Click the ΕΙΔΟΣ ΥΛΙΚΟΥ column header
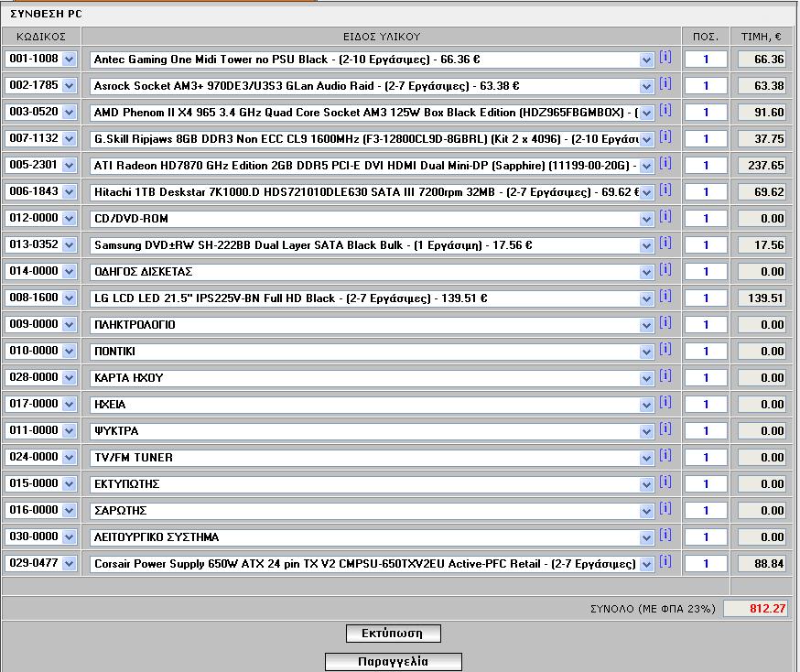The image size is (800, 672). 382,37
